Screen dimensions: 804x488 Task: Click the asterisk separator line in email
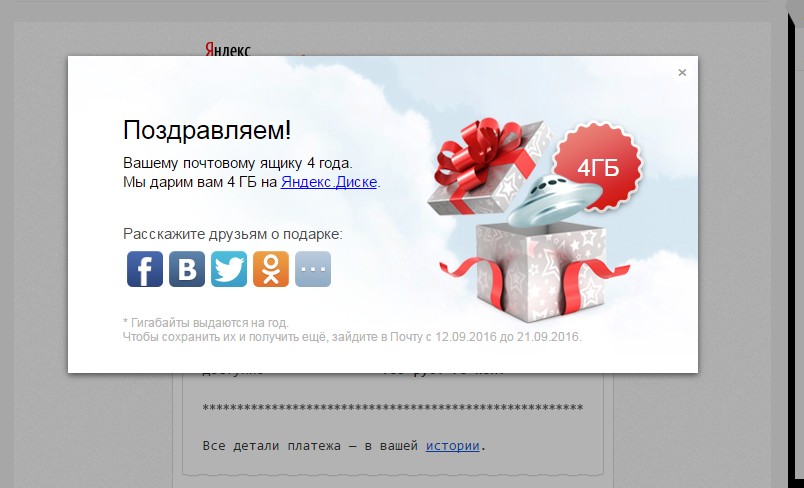(393, 408)
